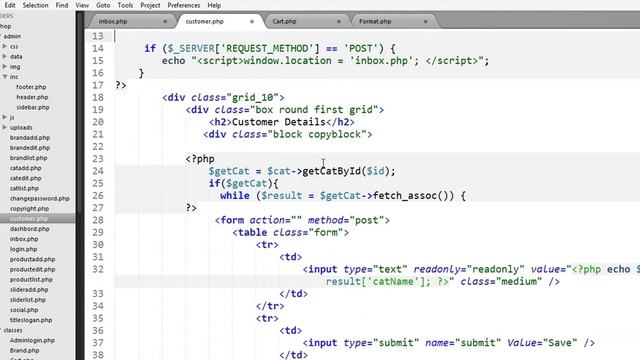Viewport: 640px width, 360px height.
Task: Open brandadd.php file
Action: [x=30, y=138]
